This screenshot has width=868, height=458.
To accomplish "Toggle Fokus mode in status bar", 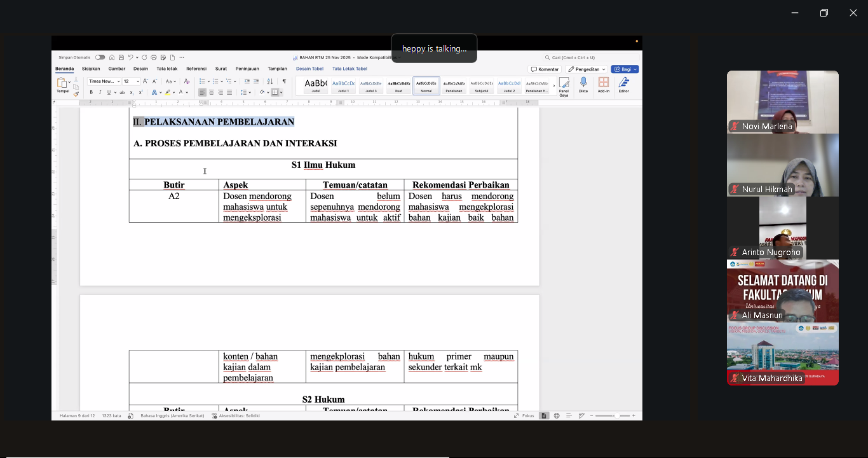I will click(x=524, y=415).
